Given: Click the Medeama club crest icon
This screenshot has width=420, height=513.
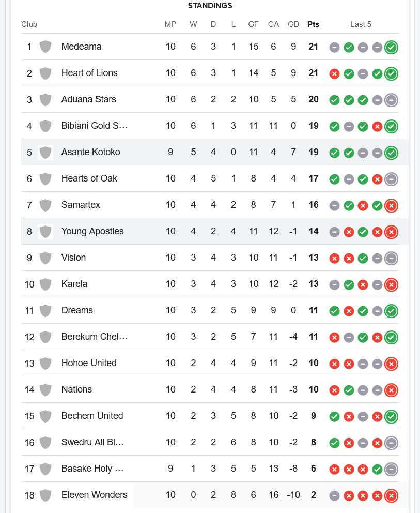Looking at the screenshot, I should click(x=45, y=47).
